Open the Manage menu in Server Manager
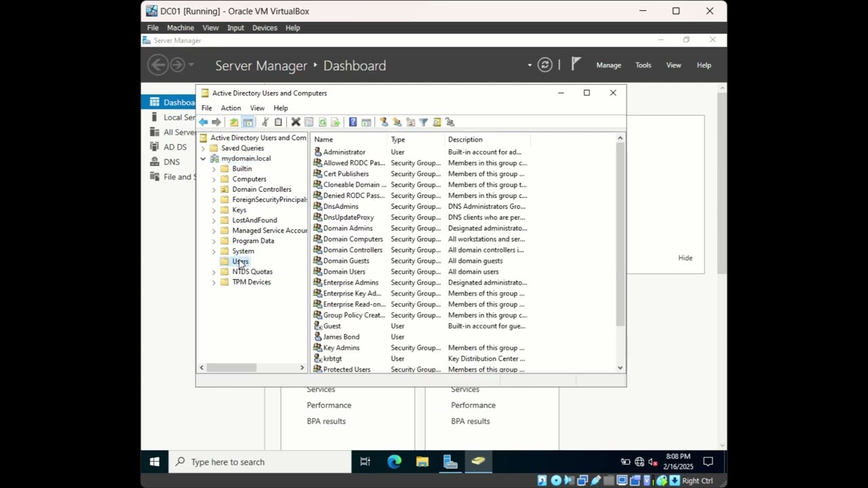The image size is (868, 488). pos(608,65)
